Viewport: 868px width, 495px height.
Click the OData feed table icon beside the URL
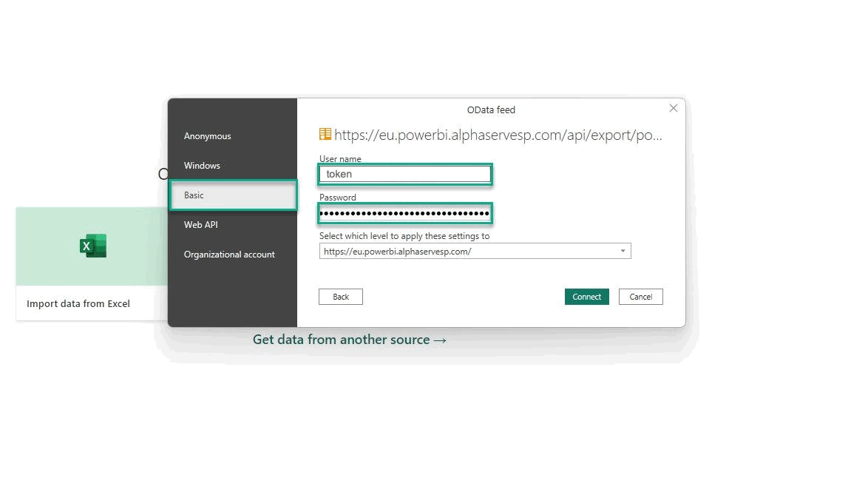[324, 134]
